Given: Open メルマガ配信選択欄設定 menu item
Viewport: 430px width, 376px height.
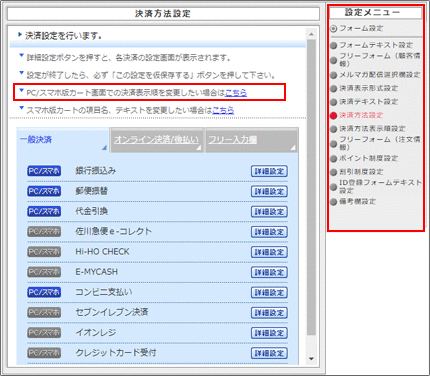Looking at the screenshot, I should coord(375,75).
